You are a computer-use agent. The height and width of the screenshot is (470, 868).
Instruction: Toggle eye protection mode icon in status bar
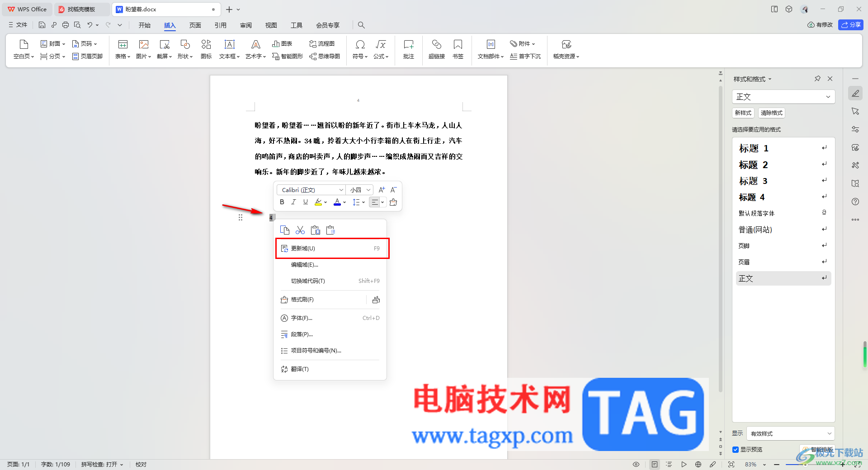[x=636, y=464]
